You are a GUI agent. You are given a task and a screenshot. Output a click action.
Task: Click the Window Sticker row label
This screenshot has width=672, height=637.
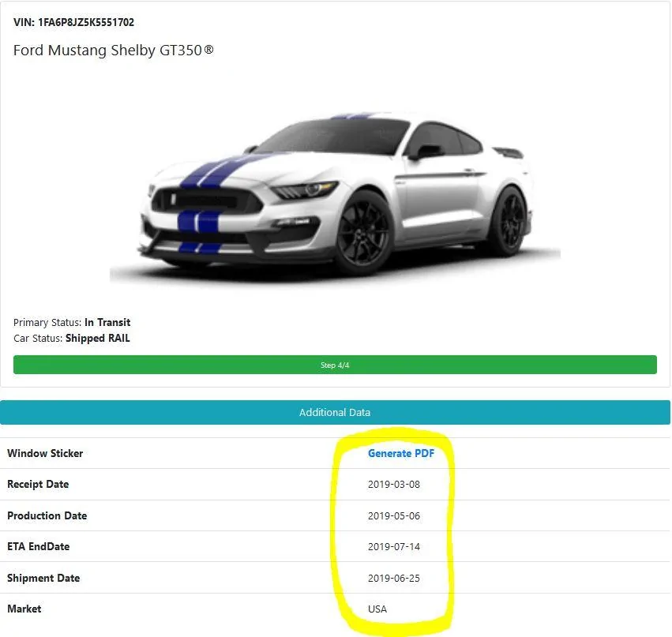coord(45,453)
